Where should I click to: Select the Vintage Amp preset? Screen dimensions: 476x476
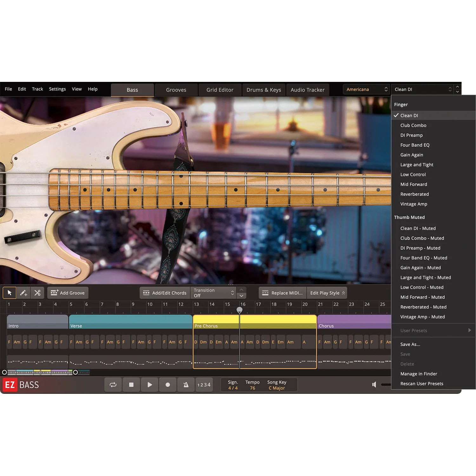coord(433,204)
